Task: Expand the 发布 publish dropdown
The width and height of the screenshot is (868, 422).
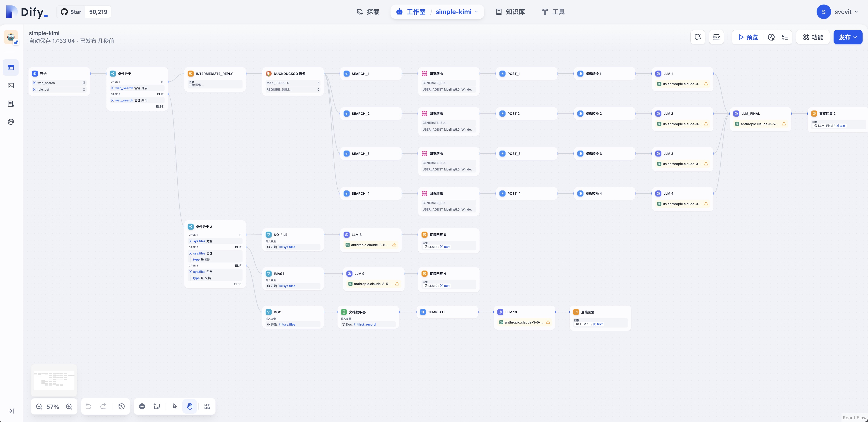Action: [x=848, y=37]
